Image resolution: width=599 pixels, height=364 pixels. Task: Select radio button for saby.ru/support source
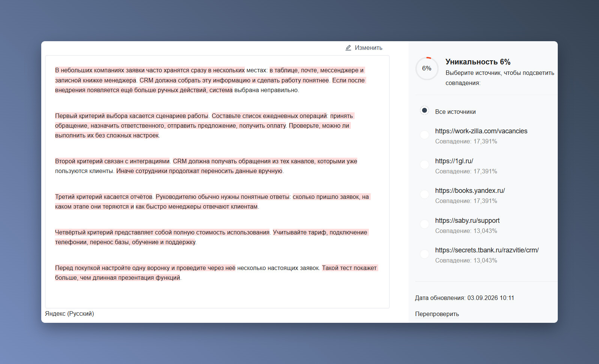pos(424,224)
